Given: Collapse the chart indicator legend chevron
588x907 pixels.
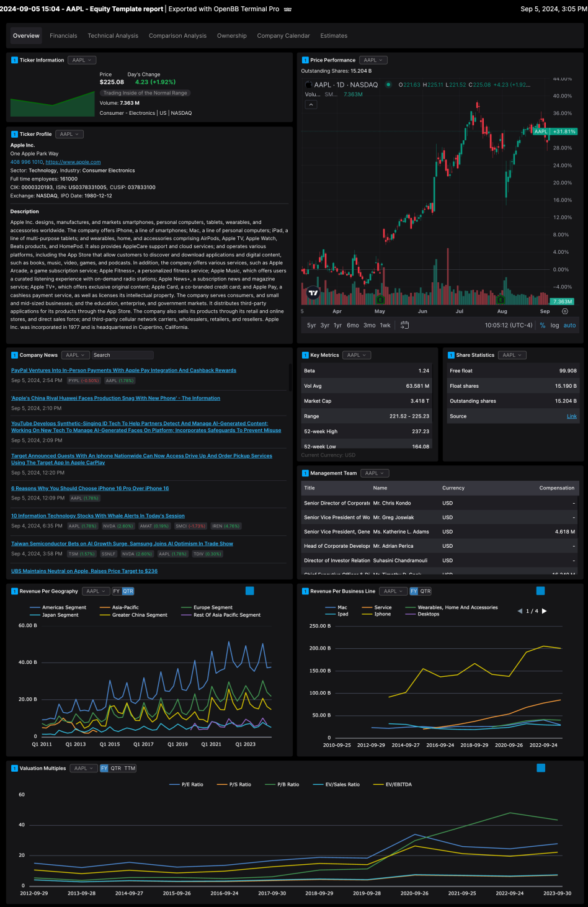Looking at the screenshot, I should pos(311,105).
